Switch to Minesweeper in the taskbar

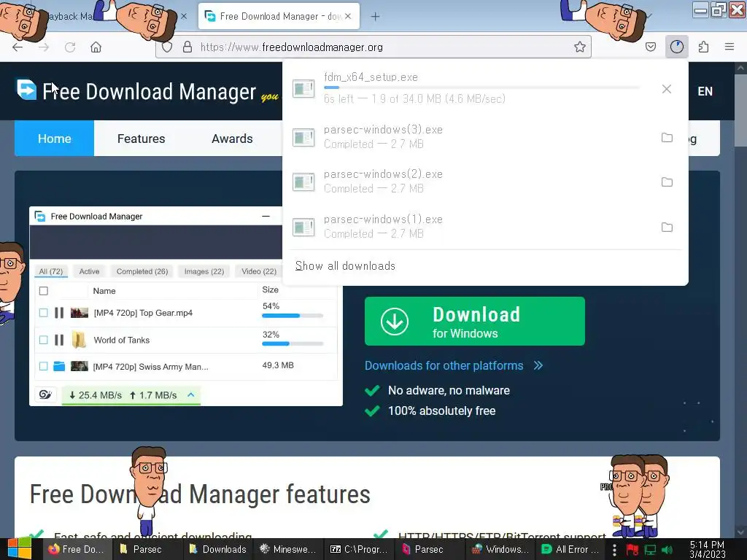click(288, 549)
